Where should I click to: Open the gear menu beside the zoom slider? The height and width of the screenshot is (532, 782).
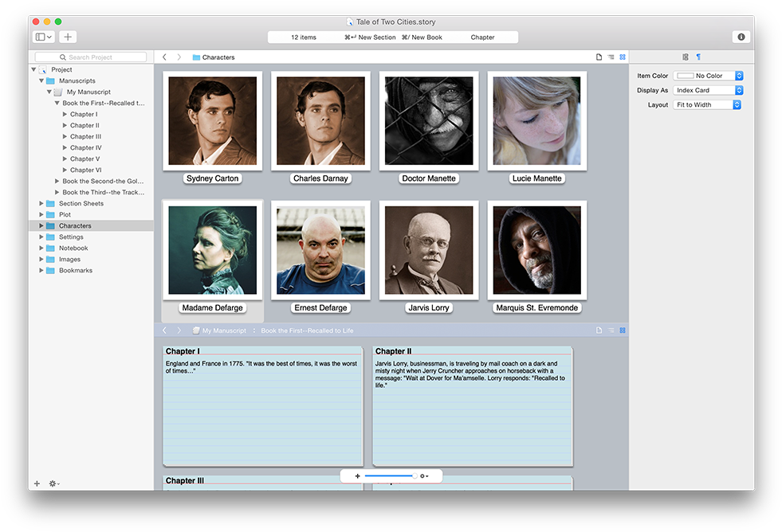424,476
